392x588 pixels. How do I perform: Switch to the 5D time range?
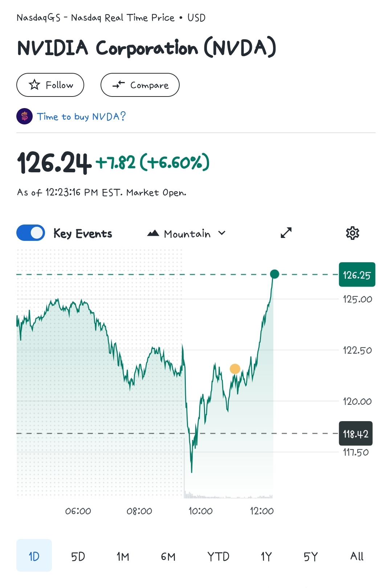point(78,556)
